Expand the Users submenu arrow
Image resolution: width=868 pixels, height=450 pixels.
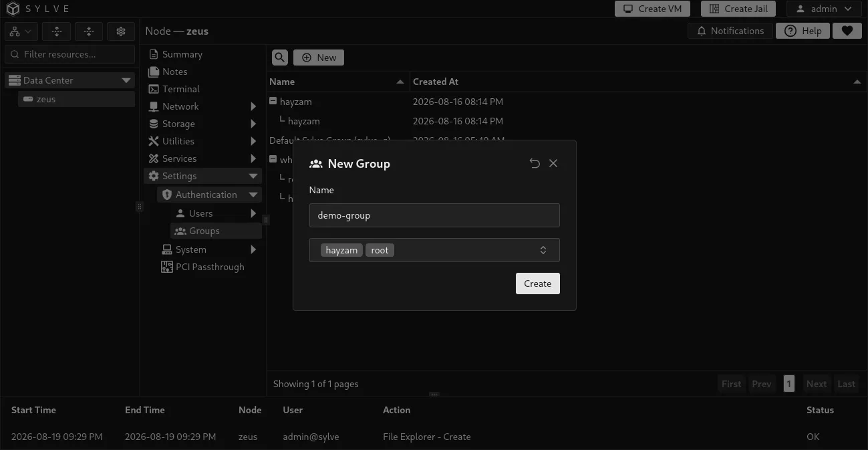point(253,213)
